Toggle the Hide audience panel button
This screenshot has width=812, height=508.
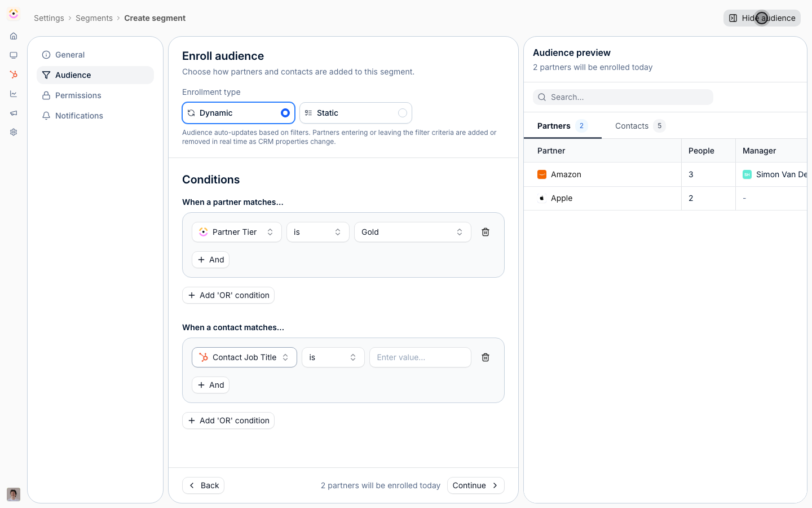[762, 18]
